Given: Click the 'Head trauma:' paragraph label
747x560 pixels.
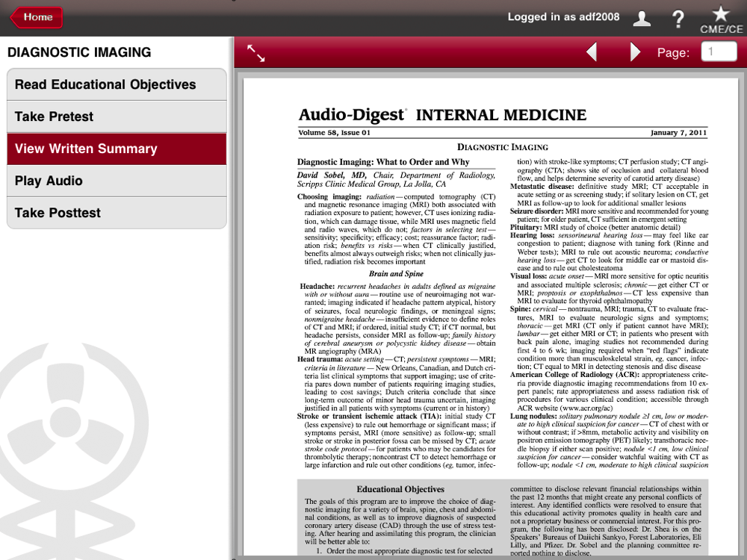Looking at the screenshot, I should click(x=320, y=359).
